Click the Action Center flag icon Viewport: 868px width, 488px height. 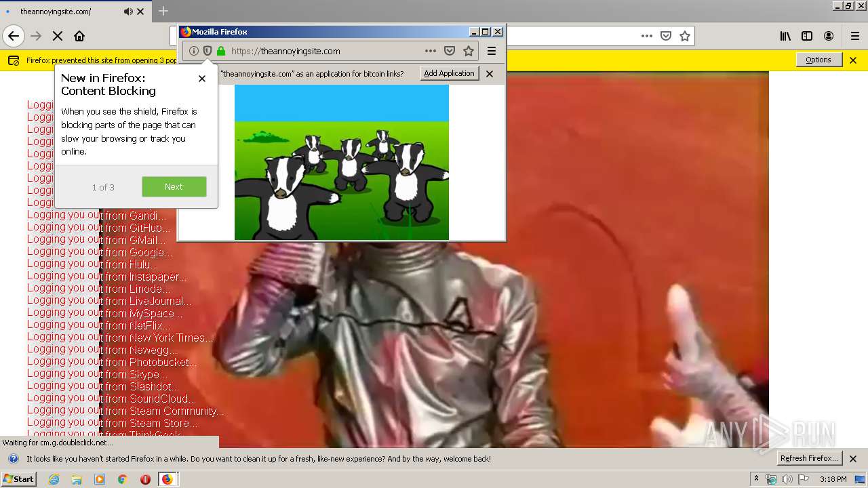[x=804, y=479]
